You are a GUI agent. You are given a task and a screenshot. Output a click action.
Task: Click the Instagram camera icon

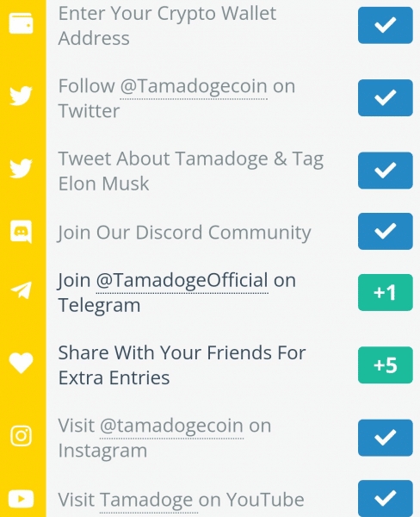point(21,435)
